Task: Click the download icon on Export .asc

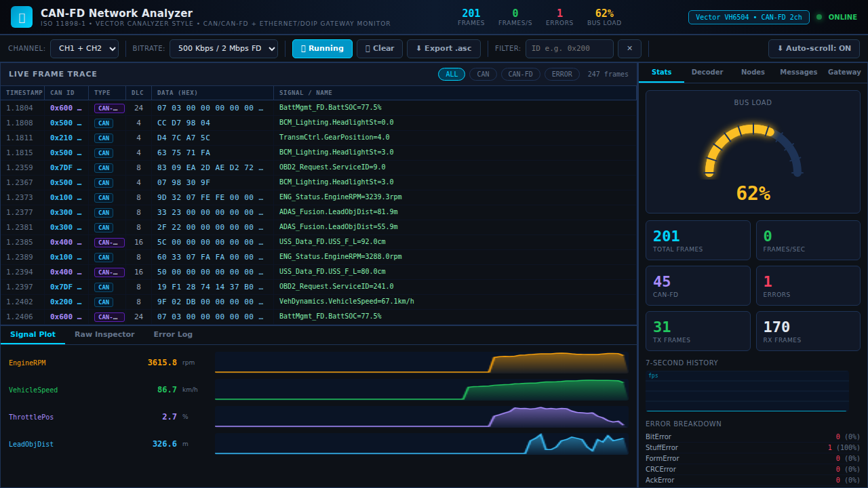Action: point(419,49)
